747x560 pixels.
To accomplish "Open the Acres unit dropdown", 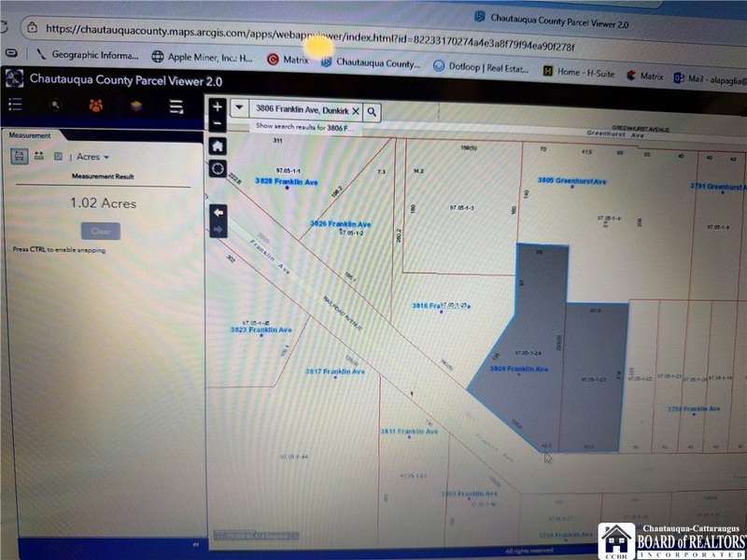I will tap(93, 158).
